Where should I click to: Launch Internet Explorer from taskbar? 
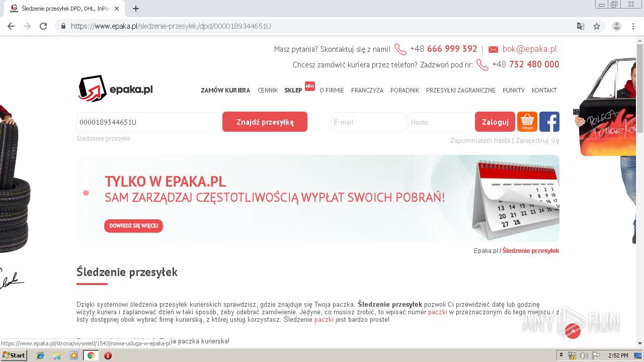[40, 355]
